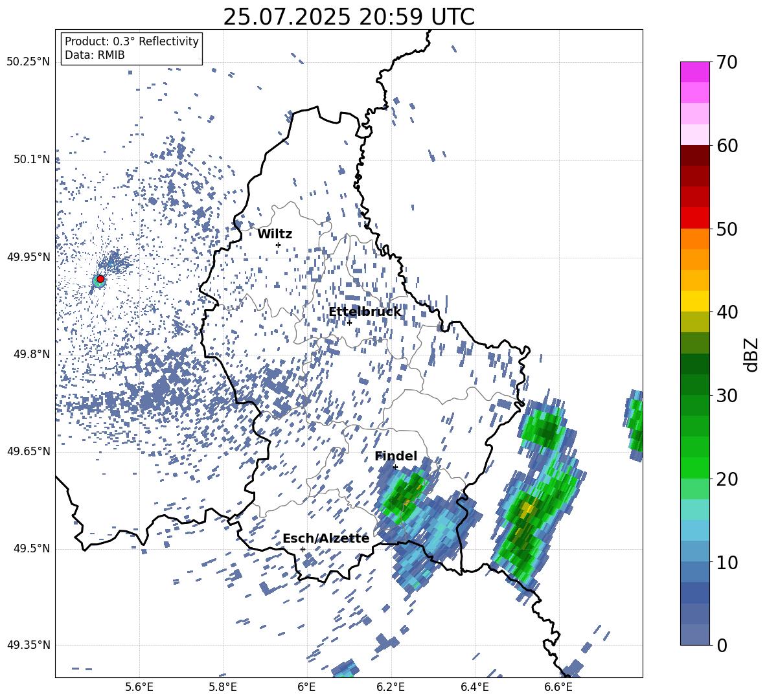Click the 49.35°N latitude label
Screen dimensions: 767x700
[x=29, y=645]
